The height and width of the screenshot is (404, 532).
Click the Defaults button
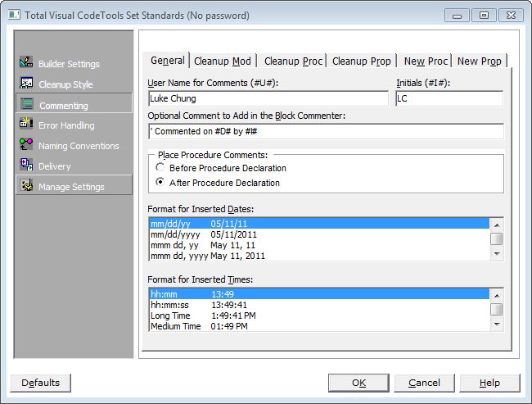click(40, 383)
